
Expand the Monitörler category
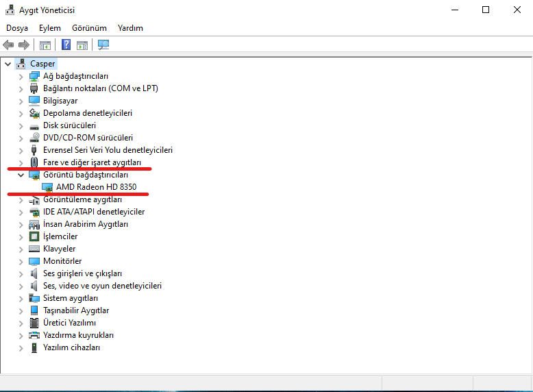point(21,262)
